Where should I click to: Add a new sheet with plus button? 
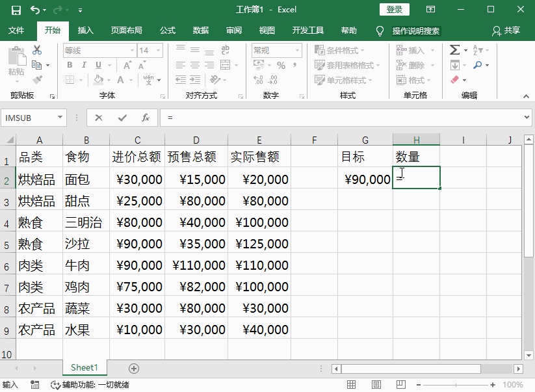tap(134, 369)
